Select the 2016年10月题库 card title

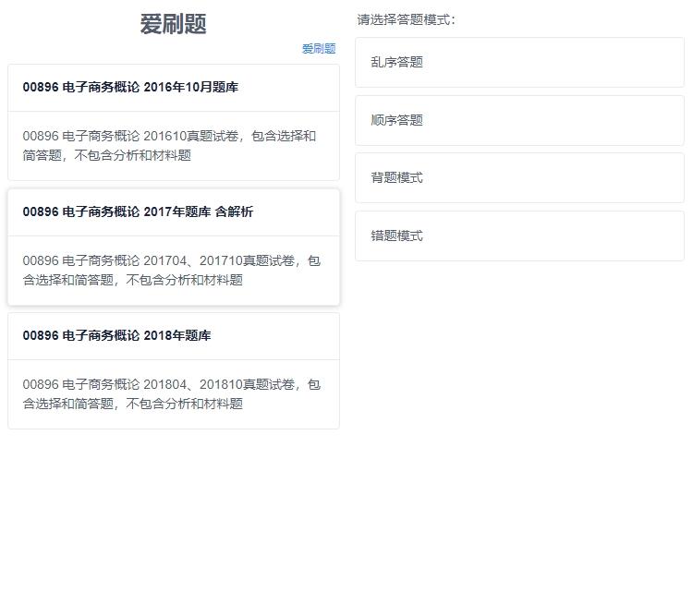[x=130, y=88]
